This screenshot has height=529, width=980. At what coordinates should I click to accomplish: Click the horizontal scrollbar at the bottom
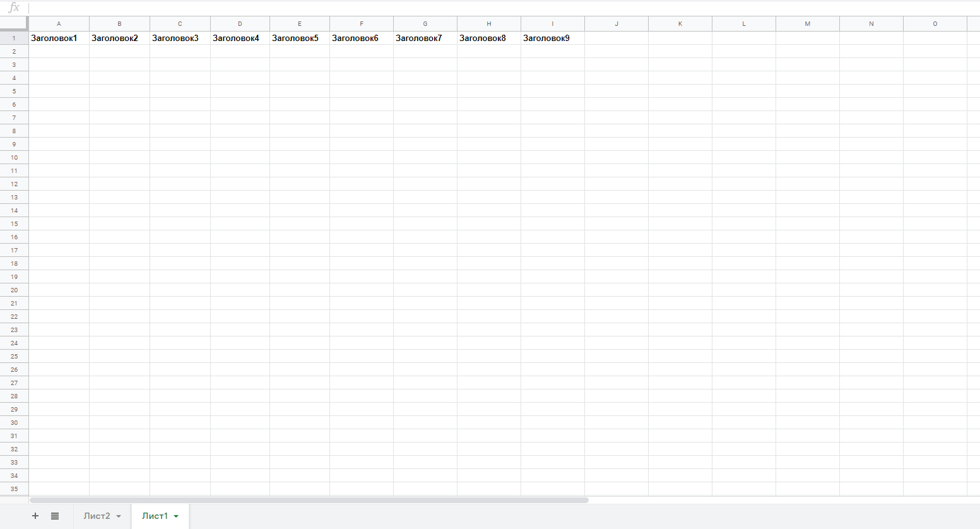pos(309,500)
